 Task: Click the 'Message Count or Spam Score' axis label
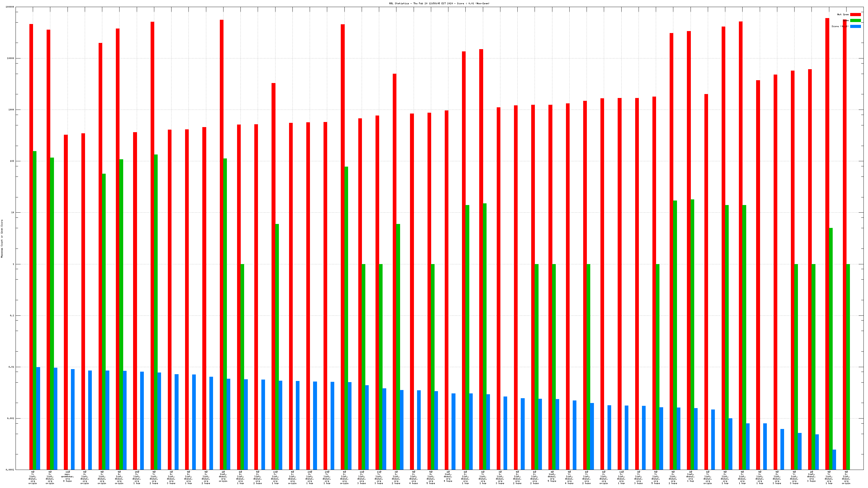[2, 238]
